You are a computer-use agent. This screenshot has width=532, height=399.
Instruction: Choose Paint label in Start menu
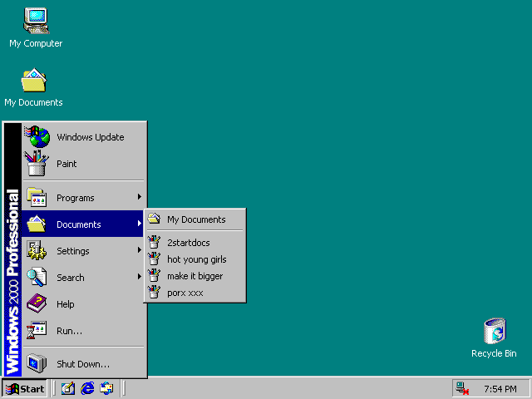point(66,164)
